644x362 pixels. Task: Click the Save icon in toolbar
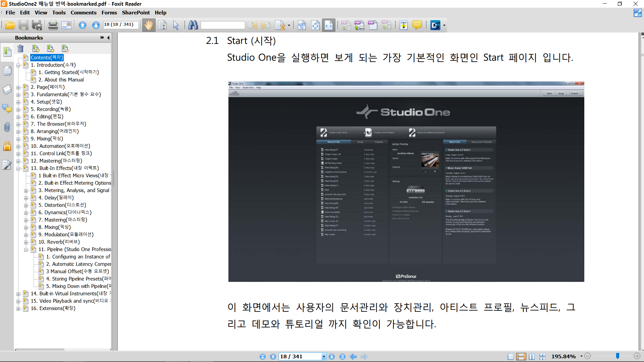click(x=23, y=25)
